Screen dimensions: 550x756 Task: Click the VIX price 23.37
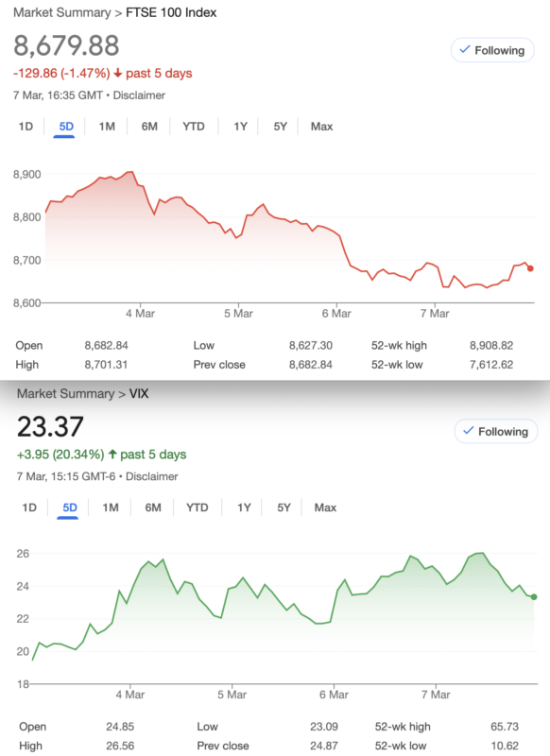tap(50, 427)
